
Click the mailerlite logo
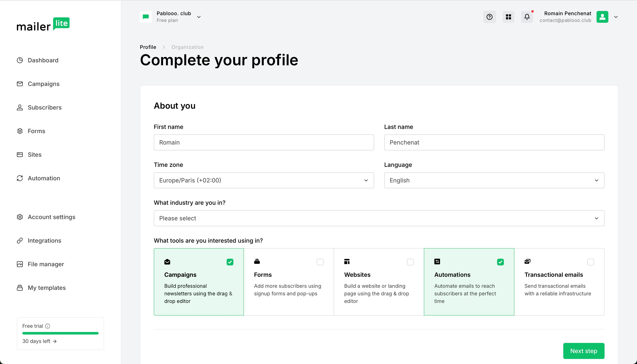(43, 24)
